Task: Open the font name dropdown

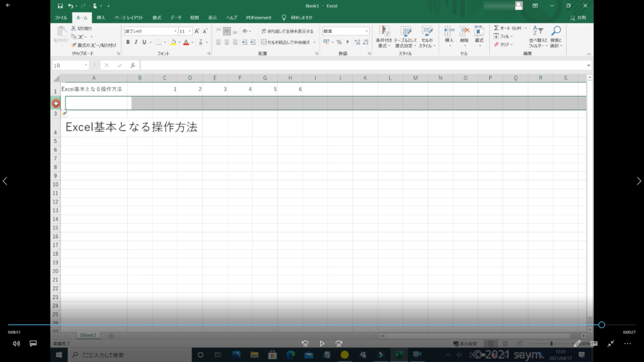Action: click(175, 31)
